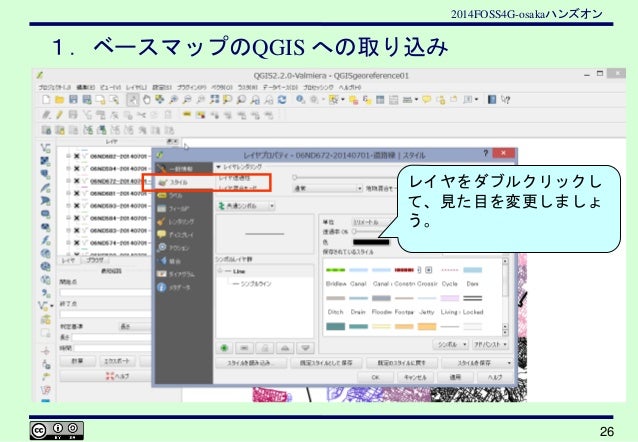Open the プロジェクト menu

(x=55, y=87)
